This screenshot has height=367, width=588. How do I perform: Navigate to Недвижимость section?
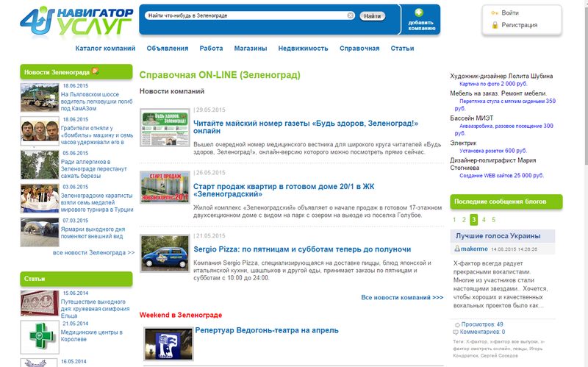pyautogui.click(x=303, y=49)
